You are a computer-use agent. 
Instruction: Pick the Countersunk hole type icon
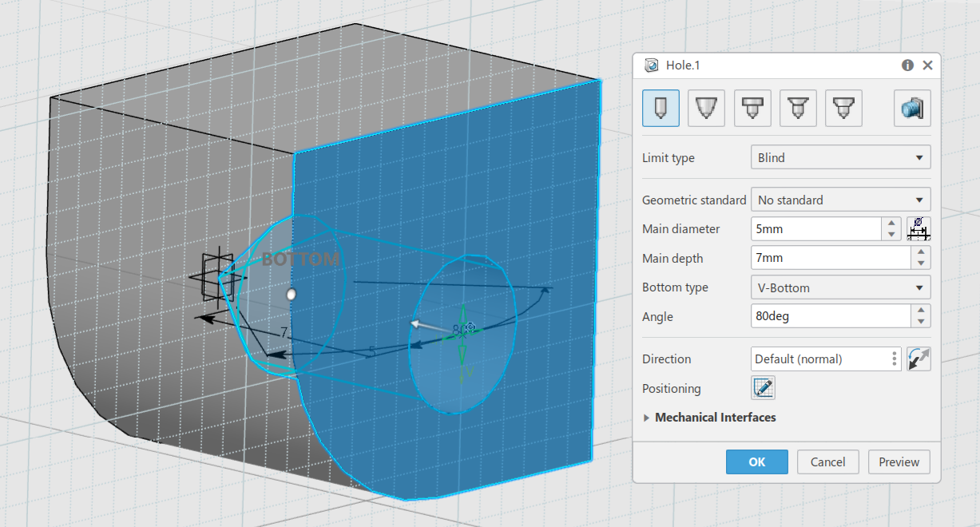pos(797,108)
